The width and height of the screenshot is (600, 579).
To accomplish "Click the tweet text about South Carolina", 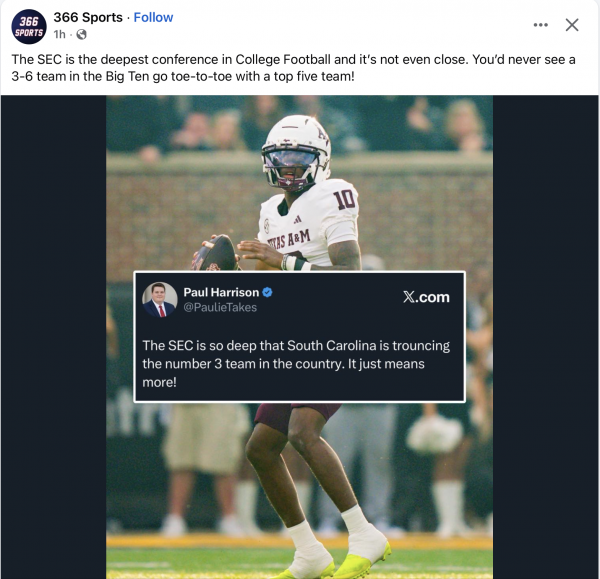I will 296,363.
